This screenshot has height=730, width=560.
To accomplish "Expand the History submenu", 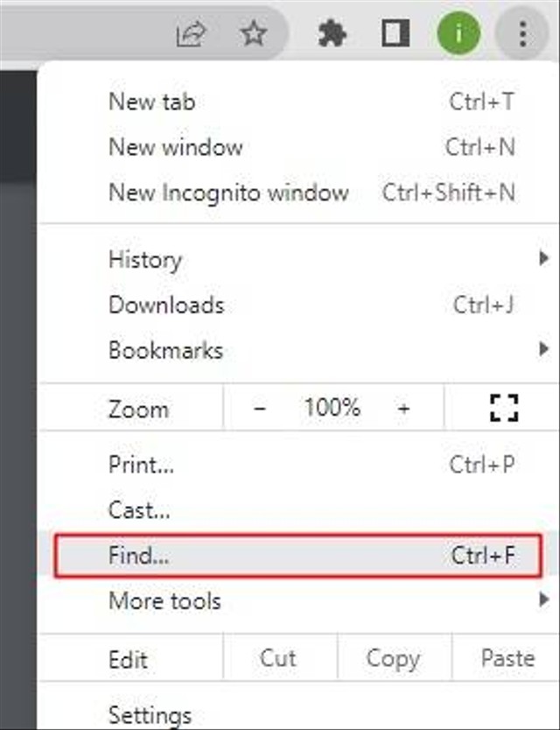I will 145,260.
